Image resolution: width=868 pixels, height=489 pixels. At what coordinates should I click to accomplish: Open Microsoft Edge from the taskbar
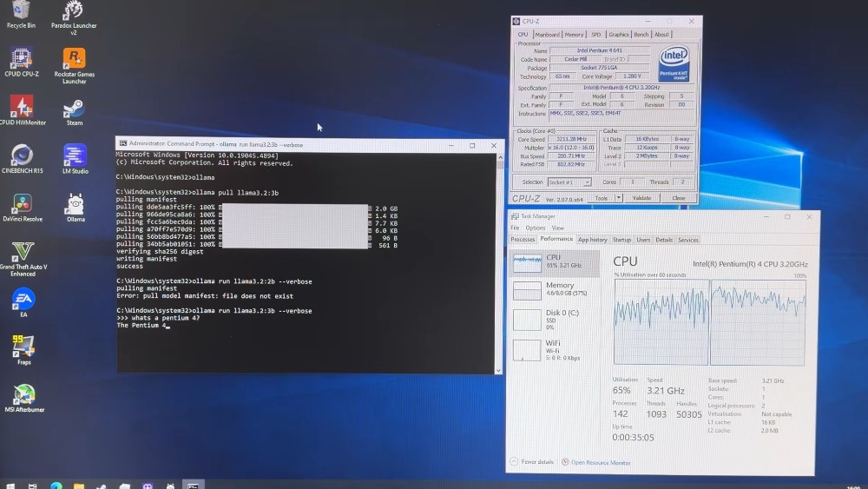56,486
